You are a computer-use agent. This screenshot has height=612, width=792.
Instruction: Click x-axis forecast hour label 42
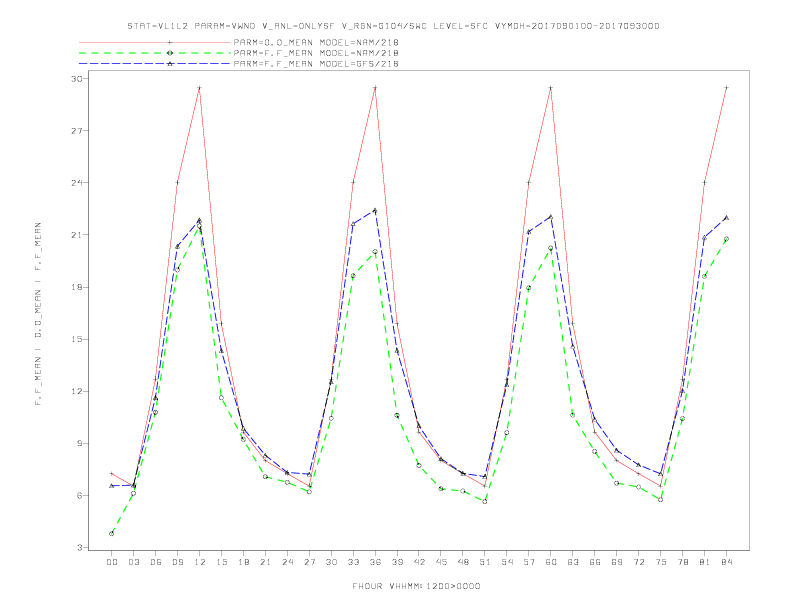tap(419, 562)
